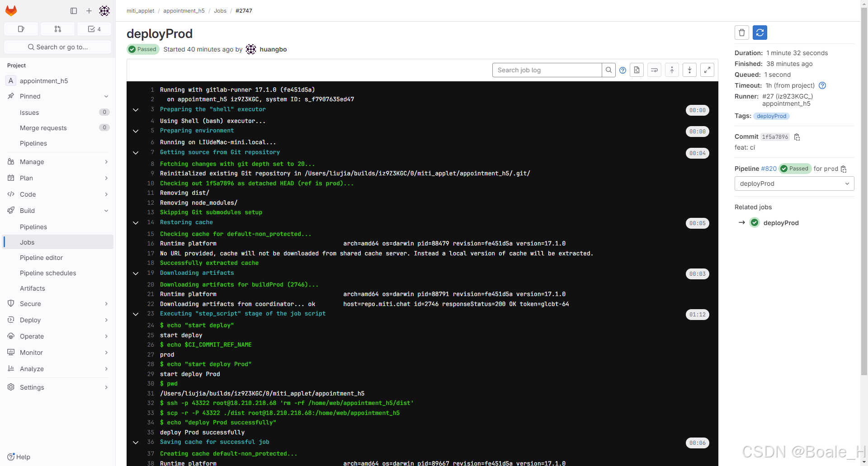This screenshot has height=466, width=868.
Task: Open pipeline #820 link
Action: [769, 169]
